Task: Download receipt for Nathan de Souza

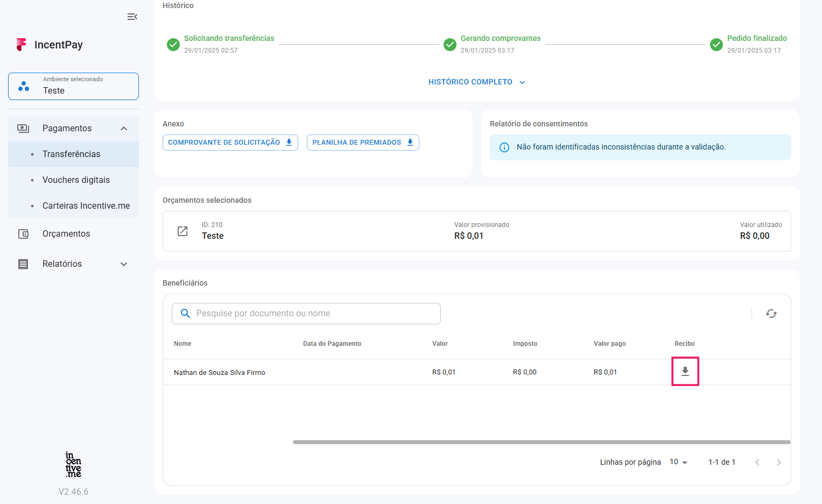Action: click(x=685, y=372)
